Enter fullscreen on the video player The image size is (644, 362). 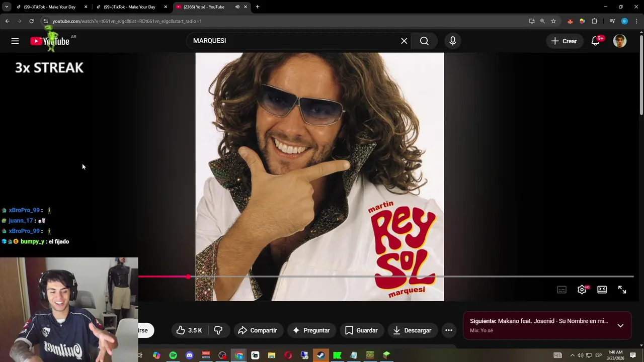point(622,290)
